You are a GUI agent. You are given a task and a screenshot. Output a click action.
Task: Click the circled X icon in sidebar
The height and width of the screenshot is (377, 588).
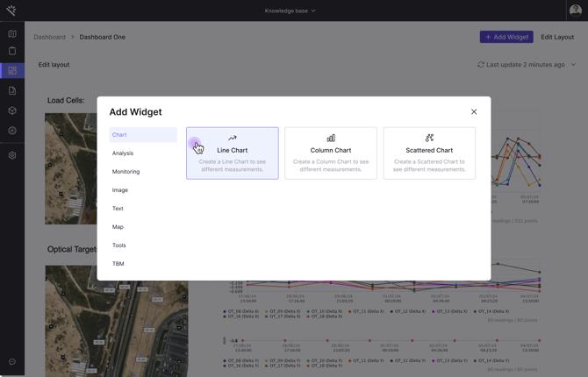click(12, 131)
